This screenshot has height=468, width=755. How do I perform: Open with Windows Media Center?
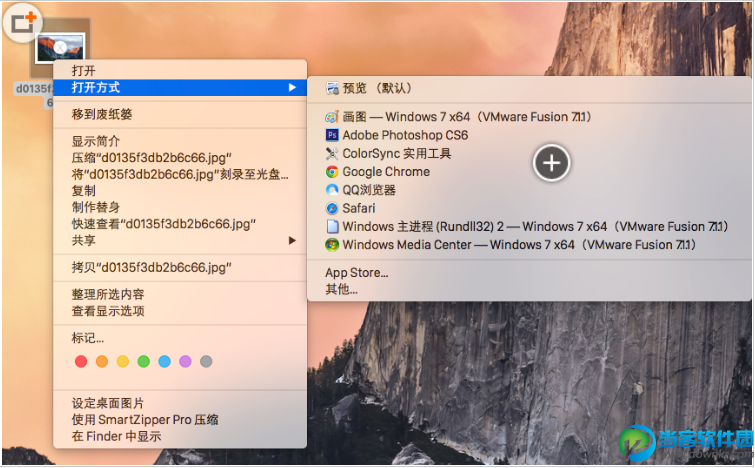tap(529, 245)
